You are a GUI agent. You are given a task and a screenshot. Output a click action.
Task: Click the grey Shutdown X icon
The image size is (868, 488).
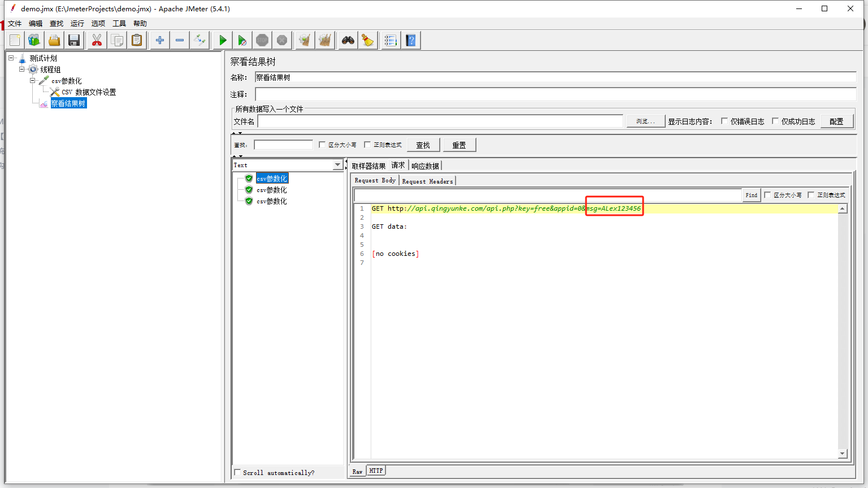(x=282, y=40)
